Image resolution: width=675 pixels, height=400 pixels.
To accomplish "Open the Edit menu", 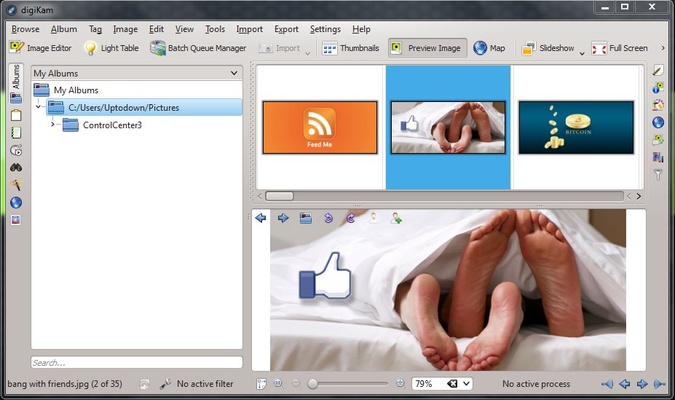I will [x=156, y=29].
